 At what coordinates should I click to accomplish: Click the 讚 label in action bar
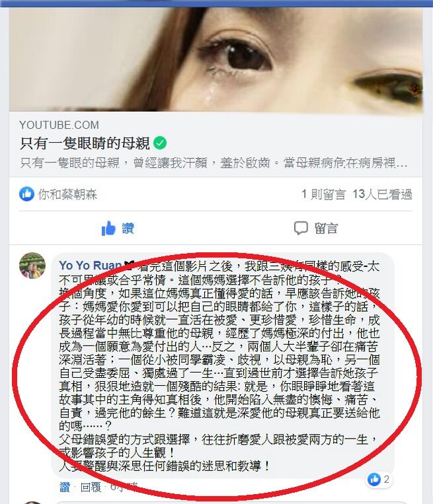[x=128, y=229]
